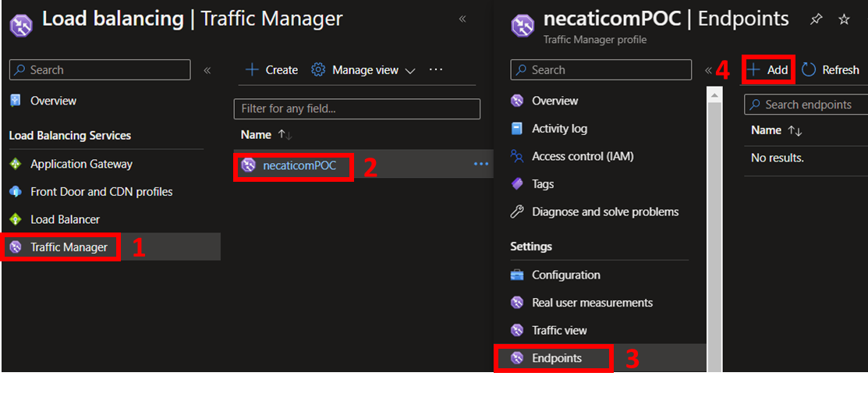This screenshot has width=868, height=394.
Task: Open the Activity log page
Action: click(560, 129)
